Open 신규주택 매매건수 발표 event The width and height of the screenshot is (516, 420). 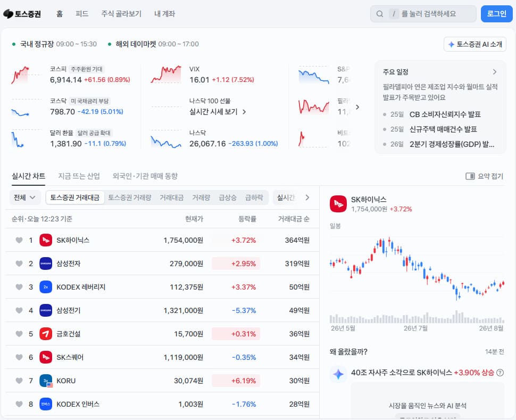(443, 129)
